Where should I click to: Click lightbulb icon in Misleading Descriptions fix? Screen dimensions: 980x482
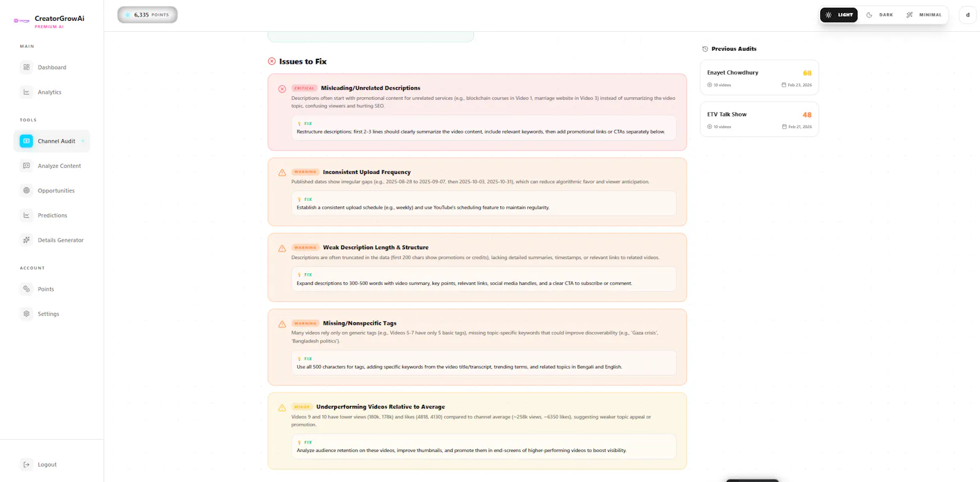[x=300, y=124]
